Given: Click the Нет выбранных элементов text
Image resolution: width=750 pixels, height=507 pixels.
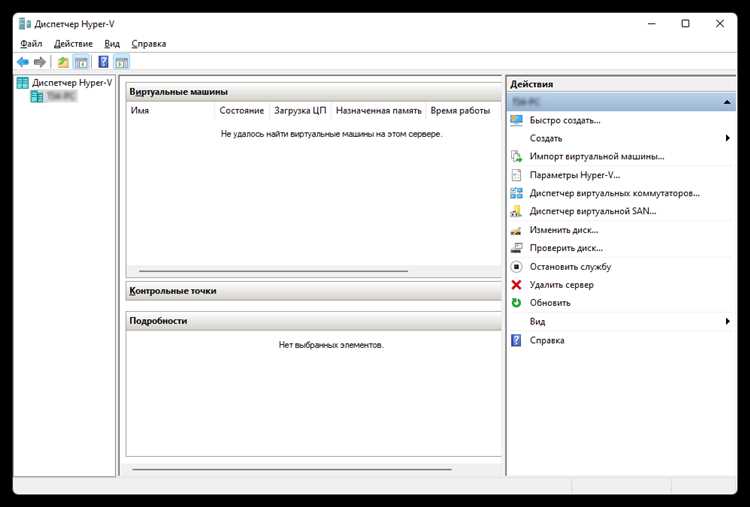Looking at the screenshot, I should 331,345.
